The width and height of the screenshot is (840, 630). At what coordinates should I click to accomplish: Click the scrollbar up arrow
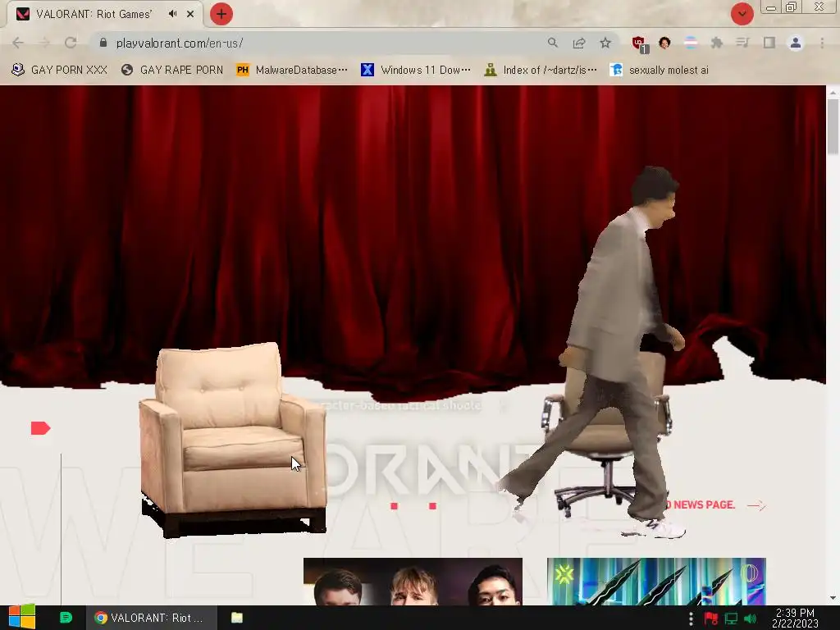pos(833,93)
